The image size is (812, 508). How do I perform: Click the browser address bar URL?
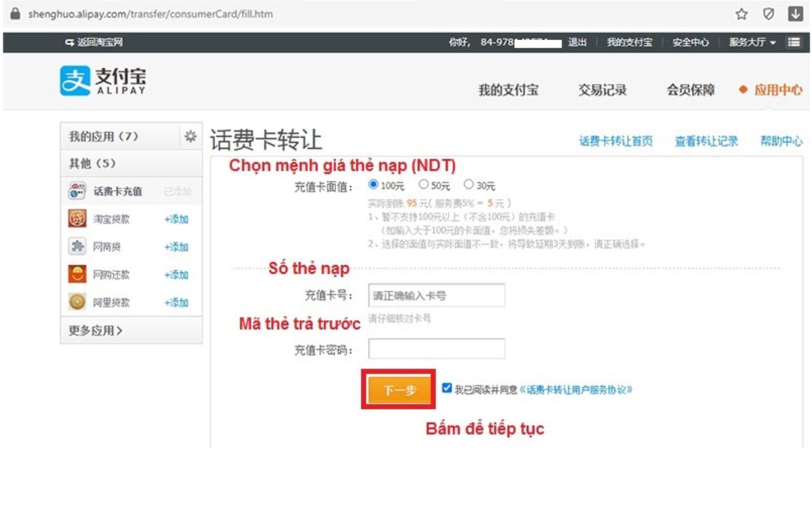[x=151, y=14]
